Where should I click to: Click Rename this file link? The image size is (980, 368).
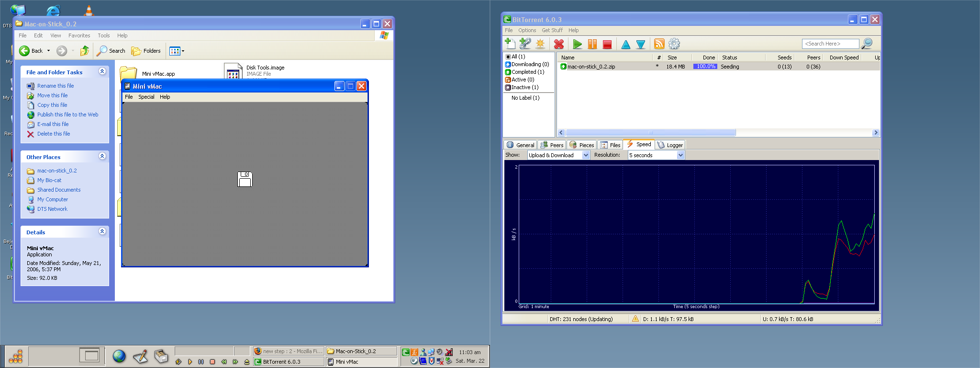click(x=56, y=86)
